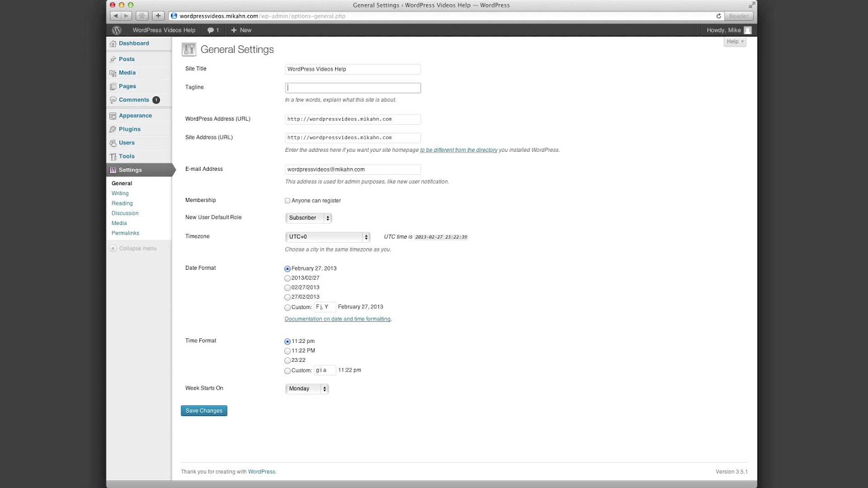Select the 27/02/2013 date format
868x488 pixels.
click(x=288, y=297)
